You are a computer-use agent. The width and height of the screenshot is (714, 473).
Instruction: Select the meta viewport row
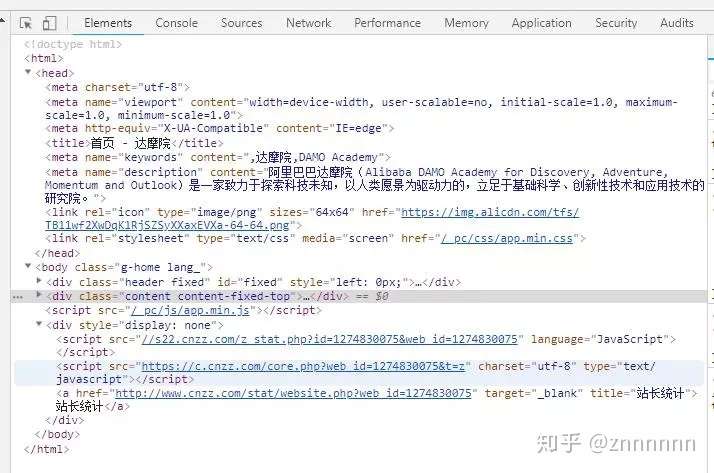pyautogui.click(x=362, y=109)
